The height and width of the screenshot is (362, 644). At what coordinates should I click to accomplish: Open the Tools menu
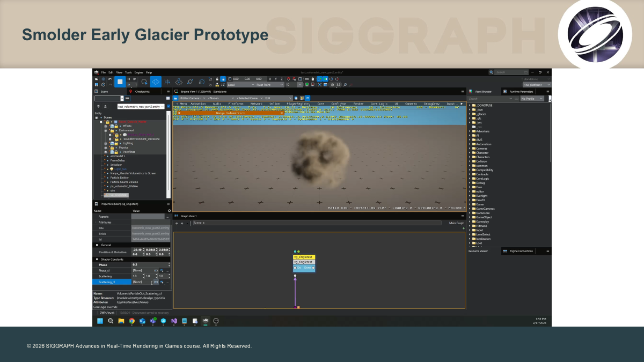128,72
